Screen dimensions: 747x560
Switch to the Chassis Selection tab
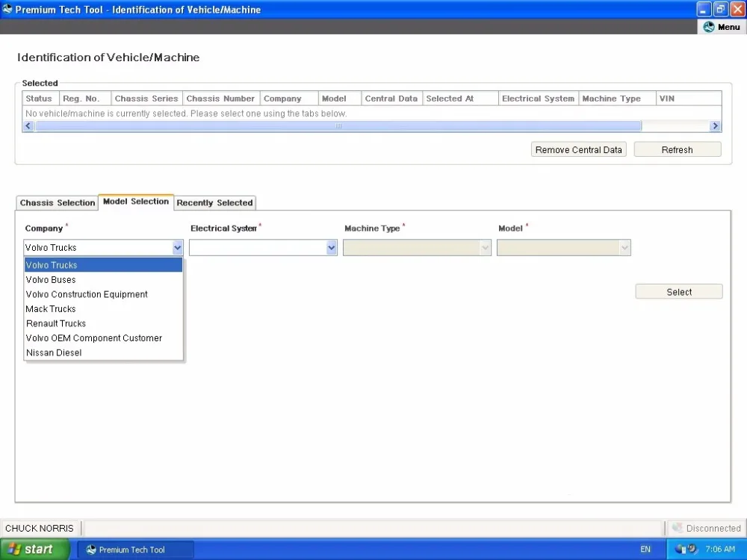(x=57, y=202)
